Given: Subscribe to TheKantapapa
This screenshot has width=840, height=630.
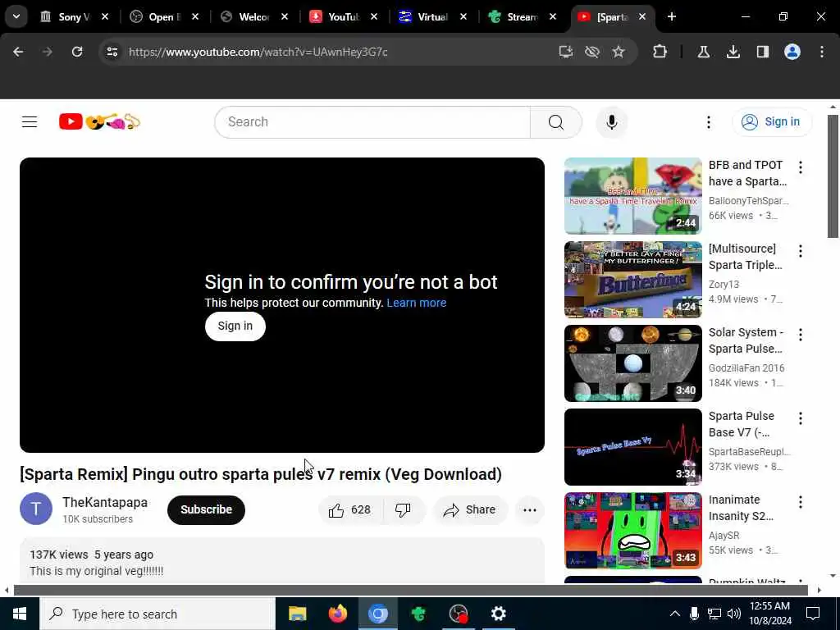Looking at the screenshot, I should coord(206,509).
